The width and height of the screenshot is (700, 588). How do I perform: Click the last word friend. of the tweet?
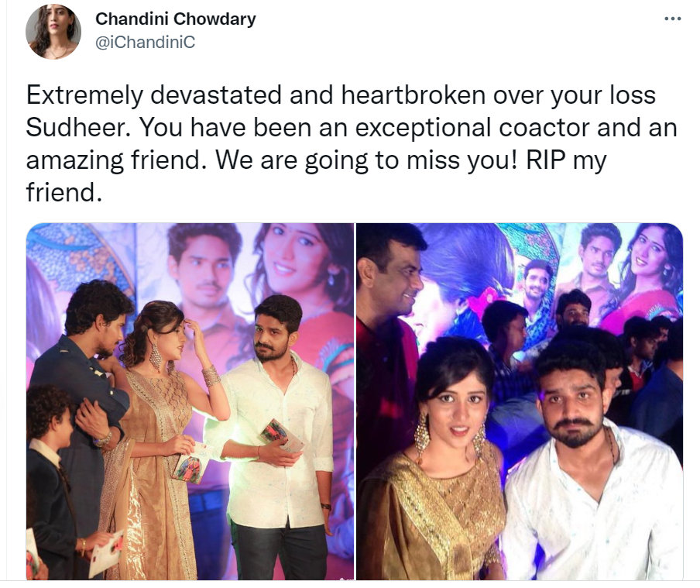tap(61, 193)
